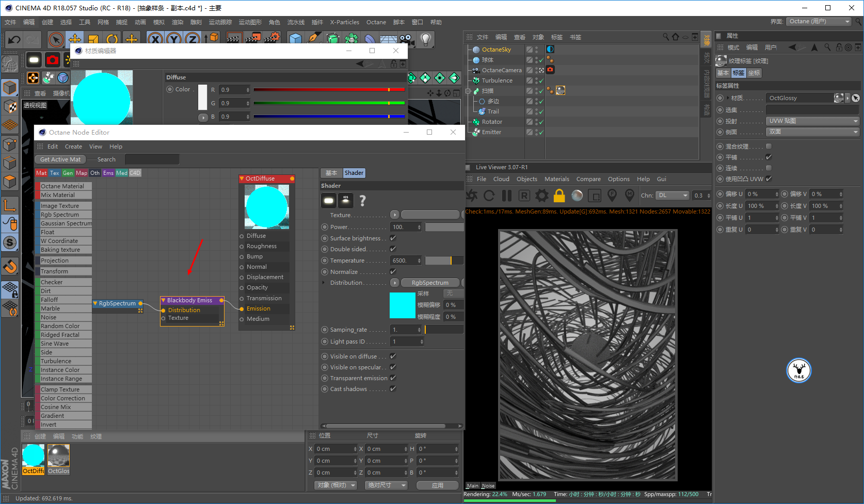Open the 侧面 双面 dropdown
The width and height of the screenshot is (864, 504).
click(813, 132)
